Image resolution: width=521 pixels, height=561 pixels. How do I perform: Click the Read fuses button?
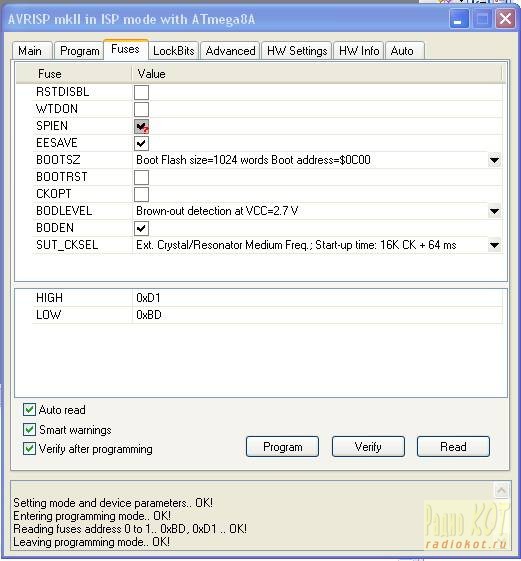tap(453, 447)
